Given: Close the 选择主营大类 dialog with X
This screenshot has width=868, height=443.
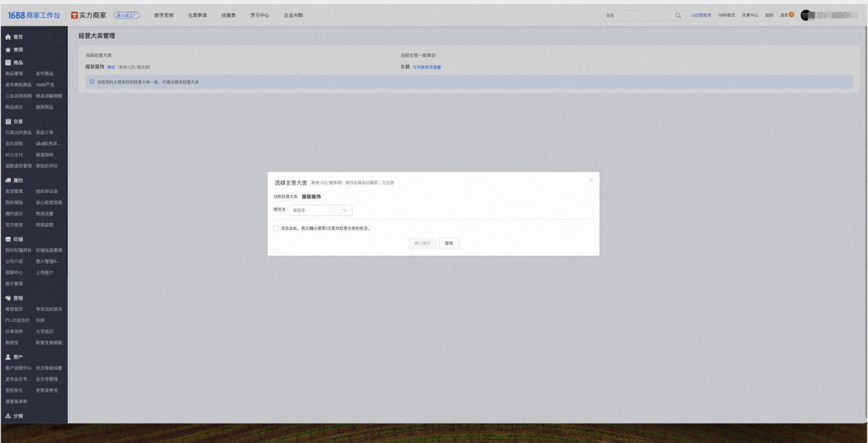Looking at the screenshot, I should [591, 180].
